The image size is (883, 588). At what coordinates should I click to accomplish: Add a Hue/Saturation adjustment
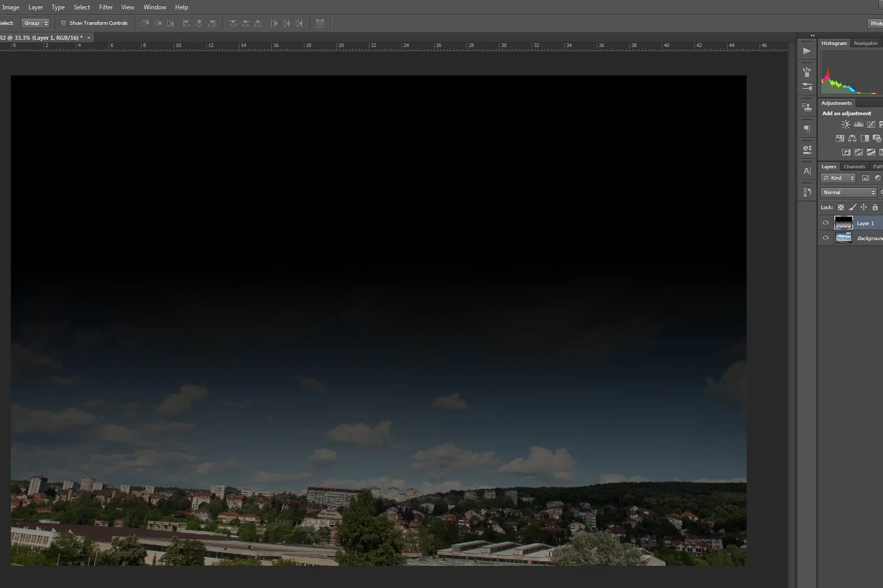pyautogui.click(x=840, y=138)
